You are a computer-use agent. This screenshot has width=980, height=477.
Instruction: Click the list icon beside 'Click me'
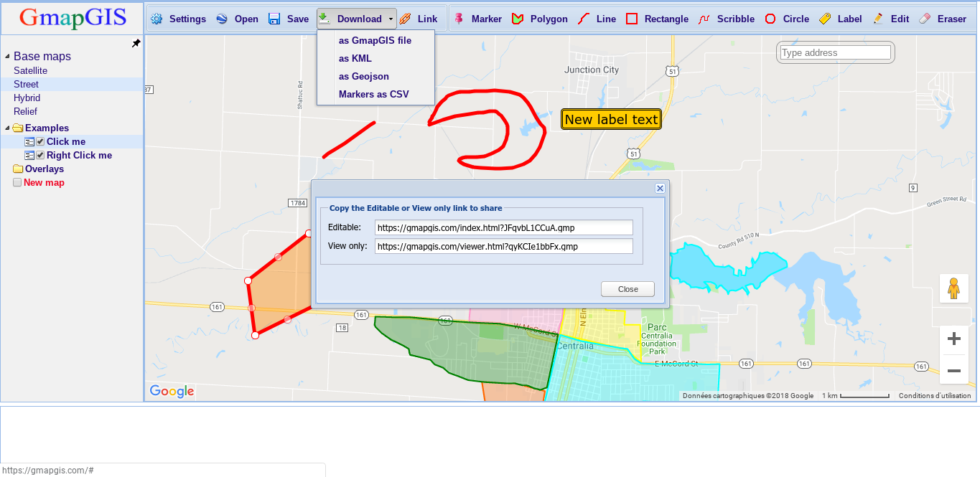pyautogui.click(x=29, y=142)
